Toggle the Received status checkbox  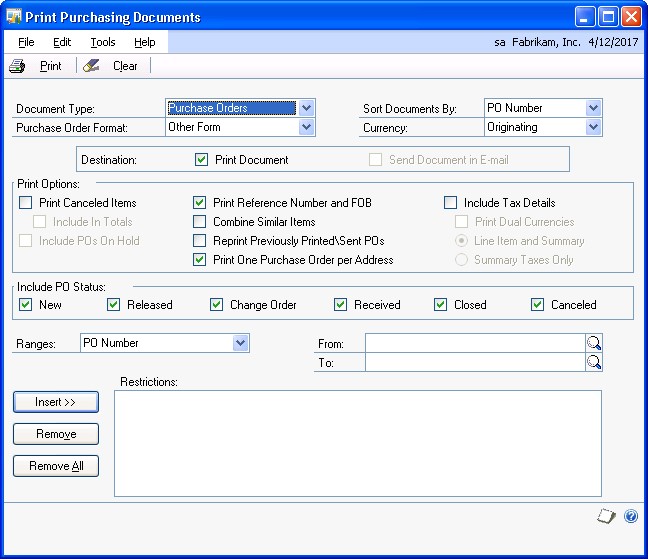pyautogui.click(x=341, y=304)
